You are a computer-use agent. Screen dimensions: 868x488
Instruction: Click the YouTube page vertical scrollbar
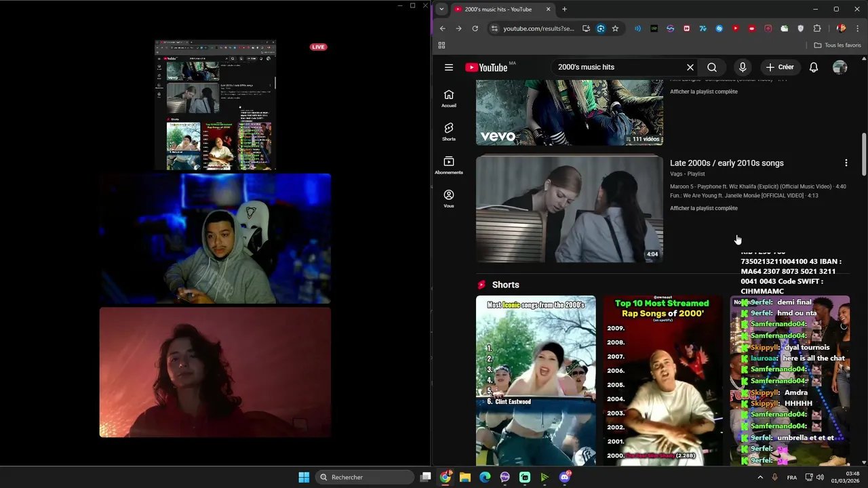(x=864, y=155)
